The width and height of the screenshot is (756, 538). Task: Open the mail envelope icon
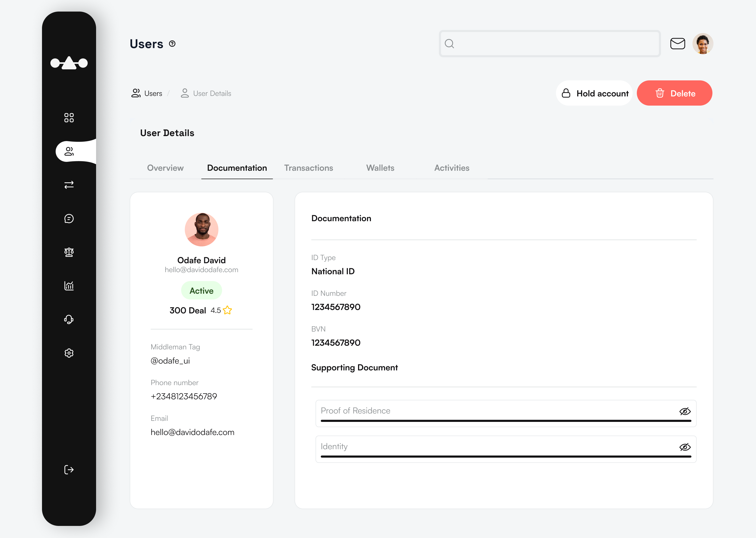[x=678, y=44]
